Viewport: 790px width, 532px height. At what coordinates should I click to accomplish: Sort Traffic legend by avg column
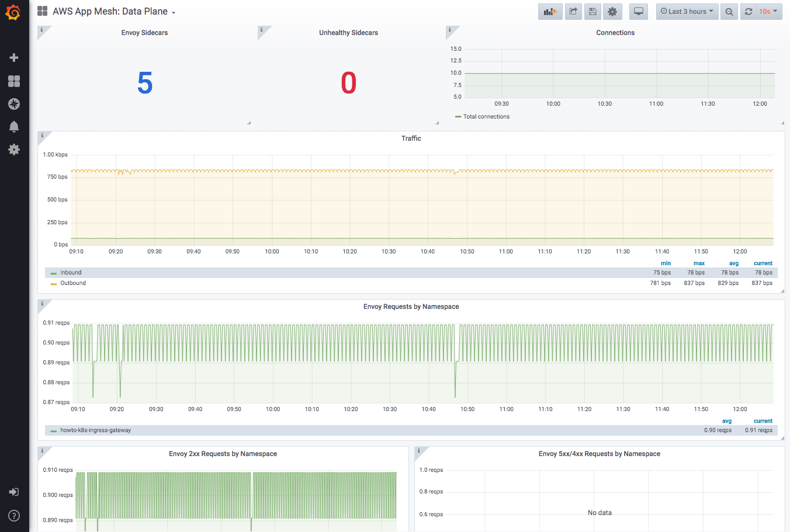point(734,263)
